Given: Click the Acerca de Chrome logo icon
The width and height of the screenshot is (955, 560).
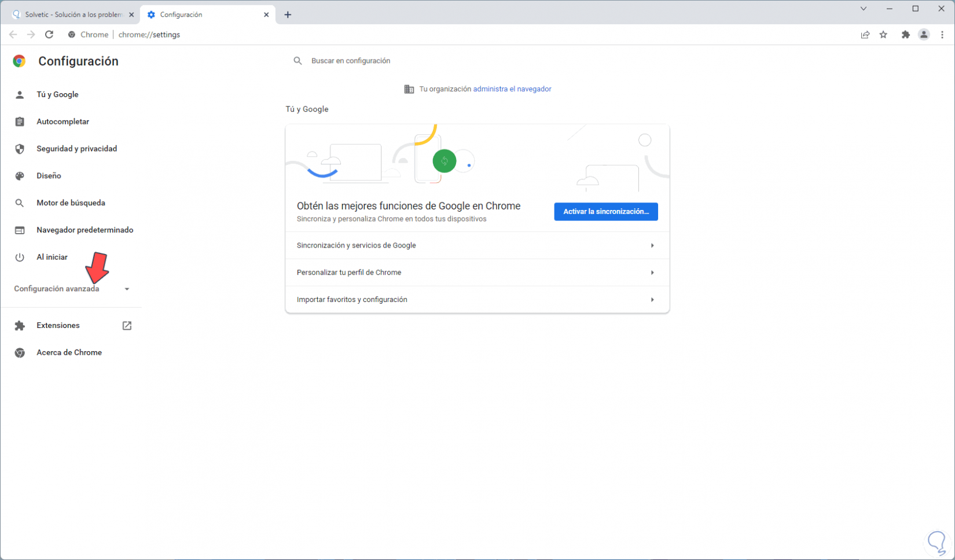Looking at the screenshot, I should 20,353.
